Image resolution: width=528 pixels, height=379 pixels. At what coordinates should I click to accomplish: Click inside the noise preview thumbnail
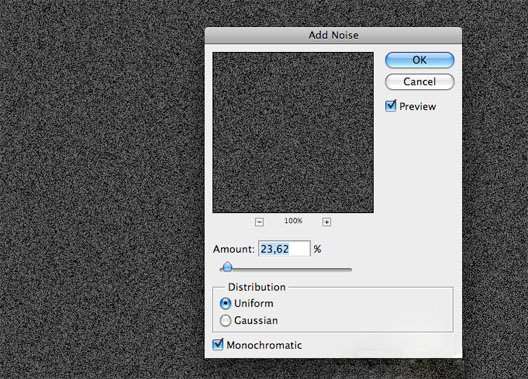293,132
